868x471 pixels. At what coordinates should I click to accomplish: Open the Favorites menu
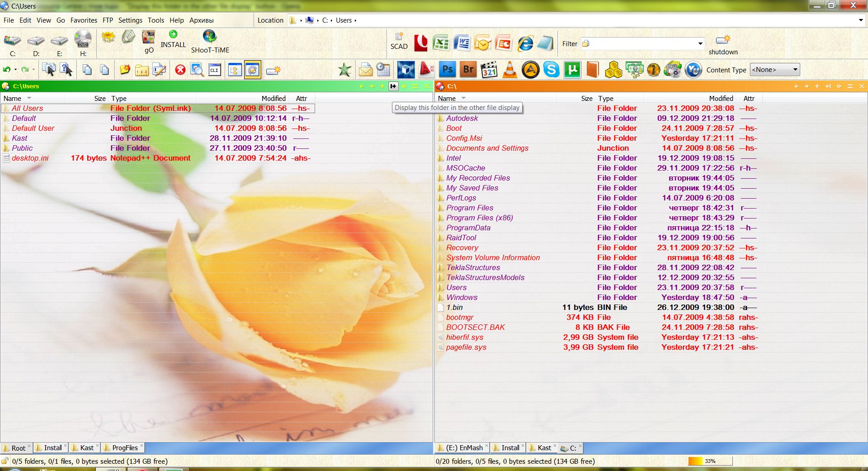point(84,20)
